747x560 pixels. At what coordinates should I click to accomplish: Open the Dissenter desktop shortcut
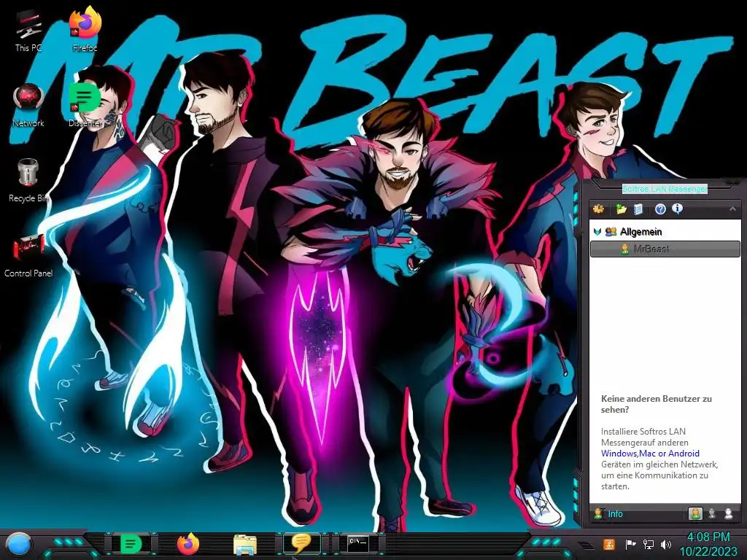point(85,105)
